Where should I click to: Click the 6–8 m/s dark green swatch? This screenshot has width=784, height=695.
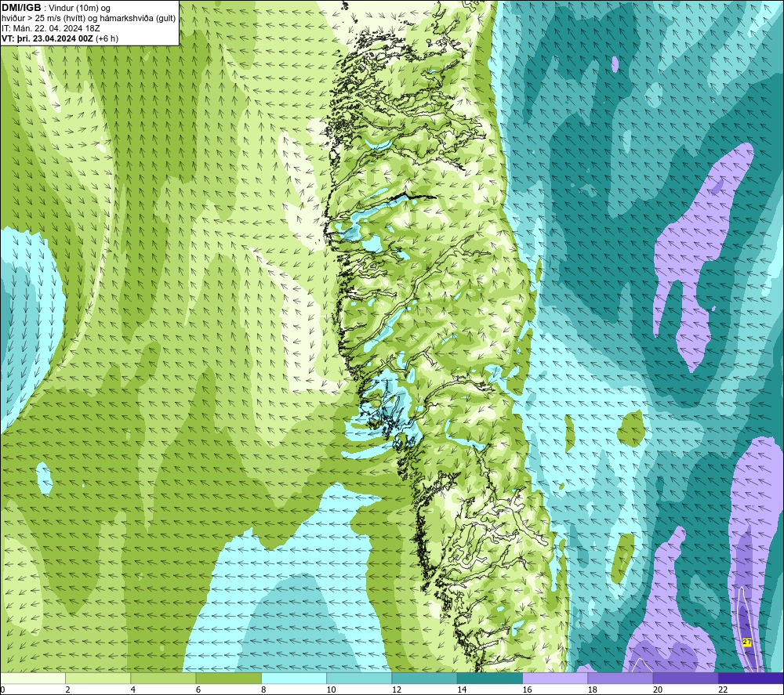(x=228, y=678)
